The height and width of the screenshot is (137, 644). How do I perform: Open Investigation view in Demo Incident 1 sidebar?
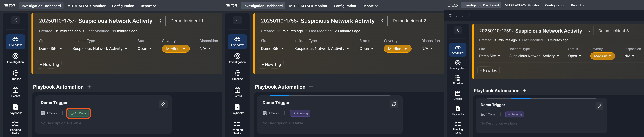tap(15, 58)
